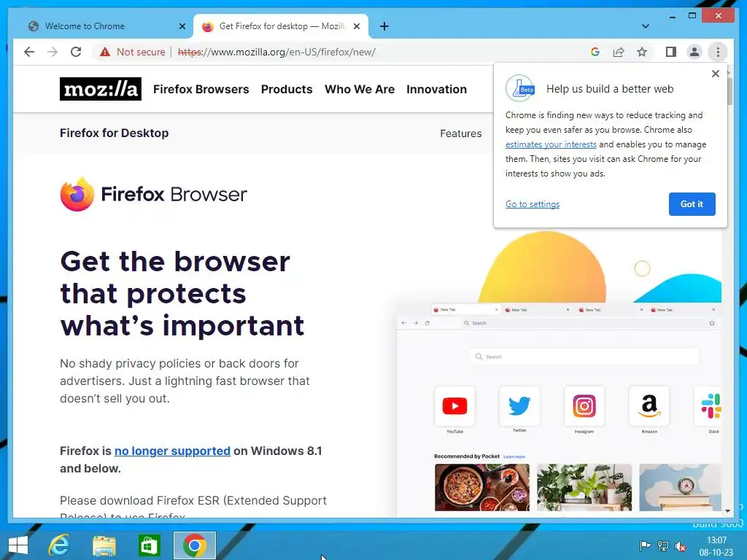Open a new tab with the plus button

pyautogui.click(x=384, y=26)
